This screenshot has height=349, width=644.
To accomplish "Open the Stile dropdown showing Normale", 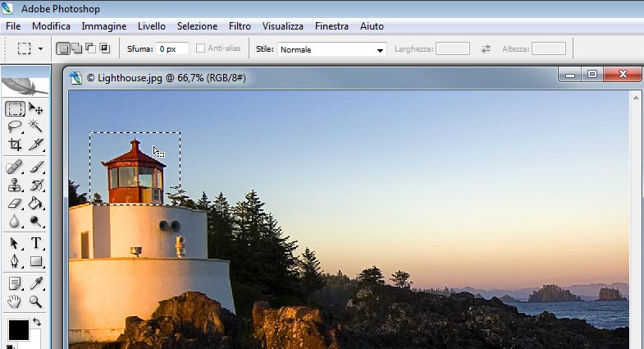I will click(332, 49).
